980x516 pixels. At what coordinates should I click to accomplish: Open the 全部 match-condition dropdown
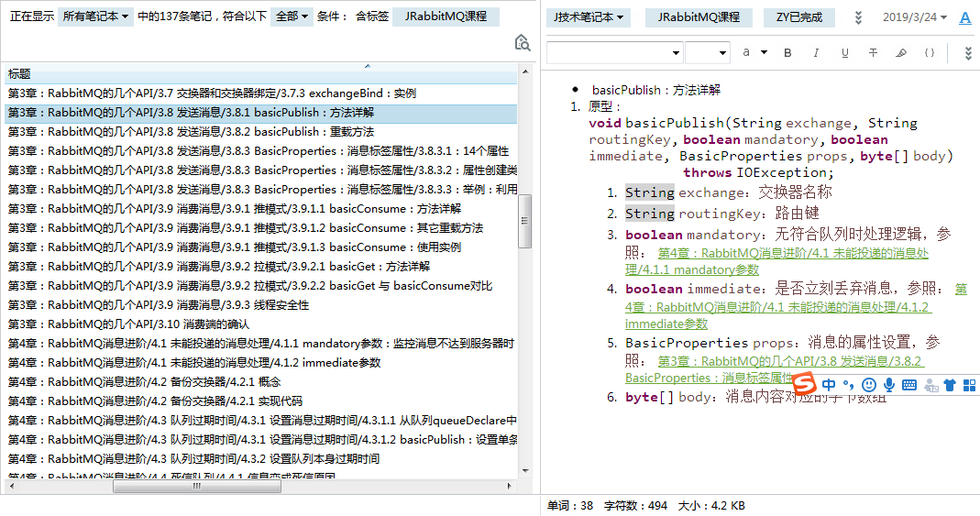pos(292,16)
